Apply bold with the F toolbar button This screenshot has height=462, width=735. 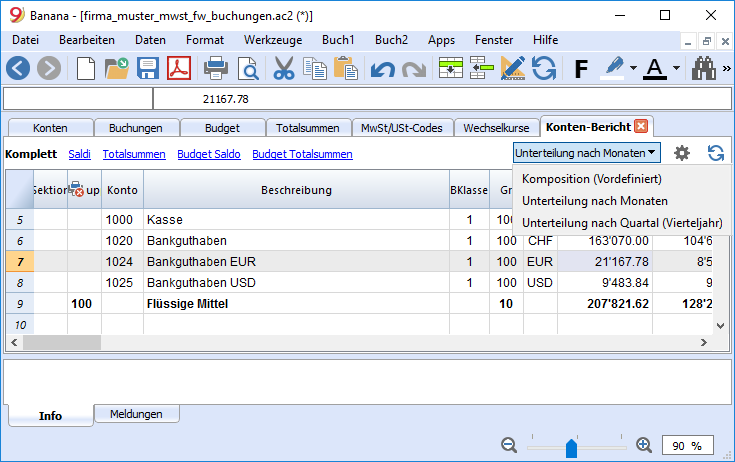tap(581, 69)
